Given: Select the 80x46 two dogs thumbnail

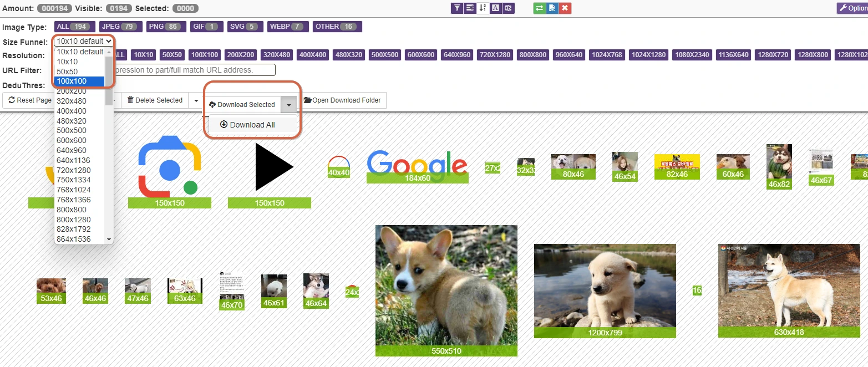Looking at the screenshot, I should (573, 167).
